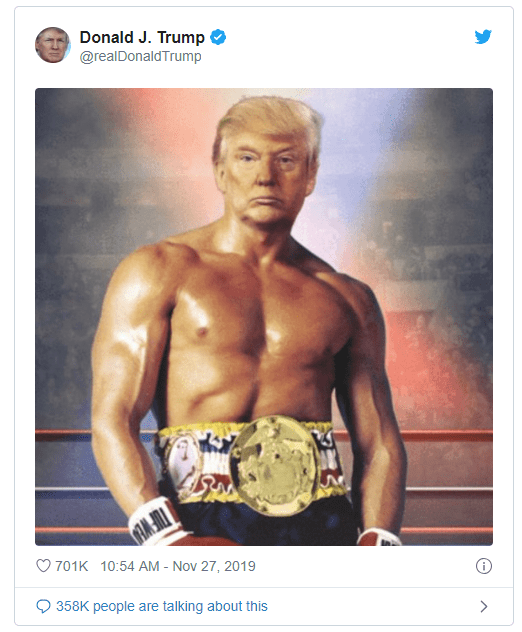
Task: Click the white boxing glove in photo
Action: [155, 522]
